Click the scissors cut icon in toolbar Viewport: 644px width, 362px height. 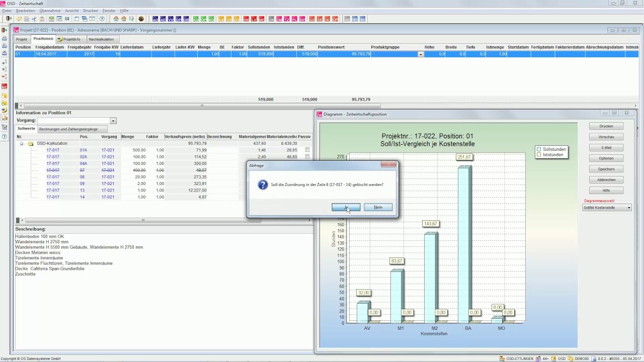coord(34,19)
